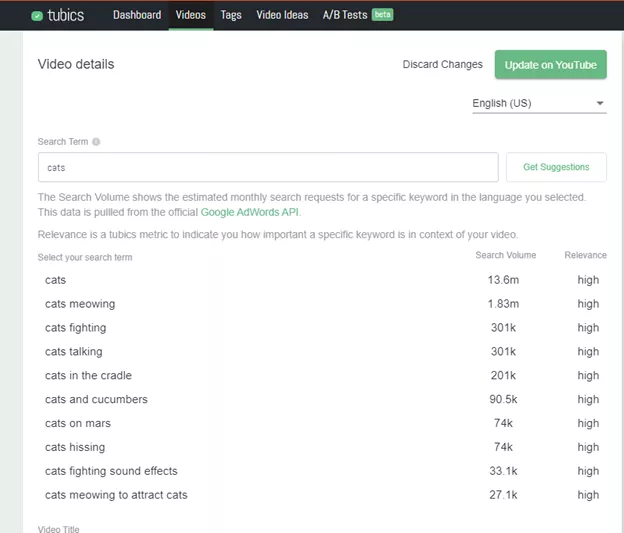Choose 'cats and cucumbers' search term

pos(322,400)
